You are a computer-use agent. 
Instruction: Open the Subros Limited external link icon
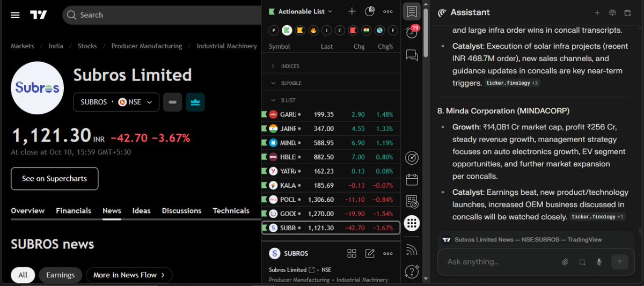(312, 270)
